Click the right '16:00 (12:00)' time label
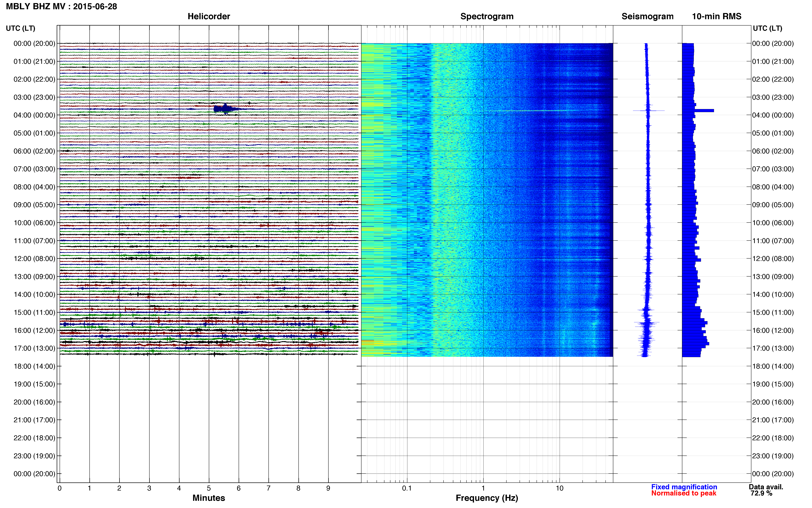Viewport: 812px width, 508px height. (x=773, y=331)
